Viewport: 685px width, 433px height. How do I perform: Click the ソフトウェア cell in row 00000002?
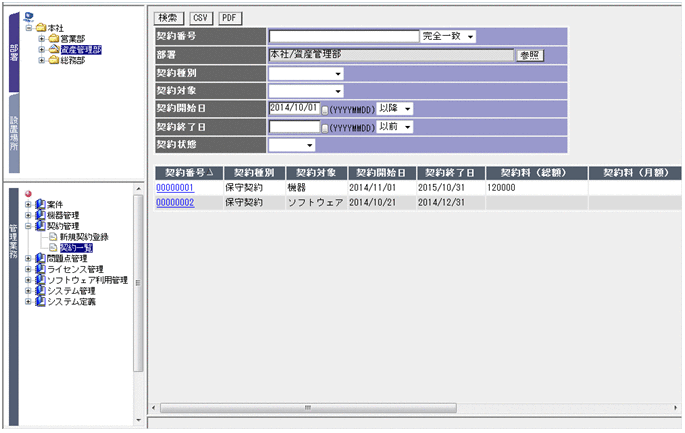pyautogui.click(x=315, y=203)
